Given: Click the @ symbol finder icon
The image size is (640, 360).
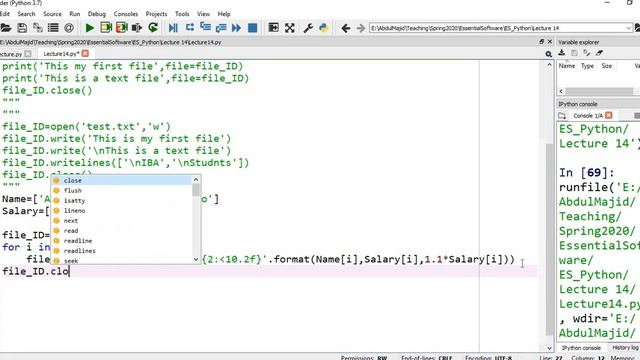Looking at the screenshot, I should 69,28.
